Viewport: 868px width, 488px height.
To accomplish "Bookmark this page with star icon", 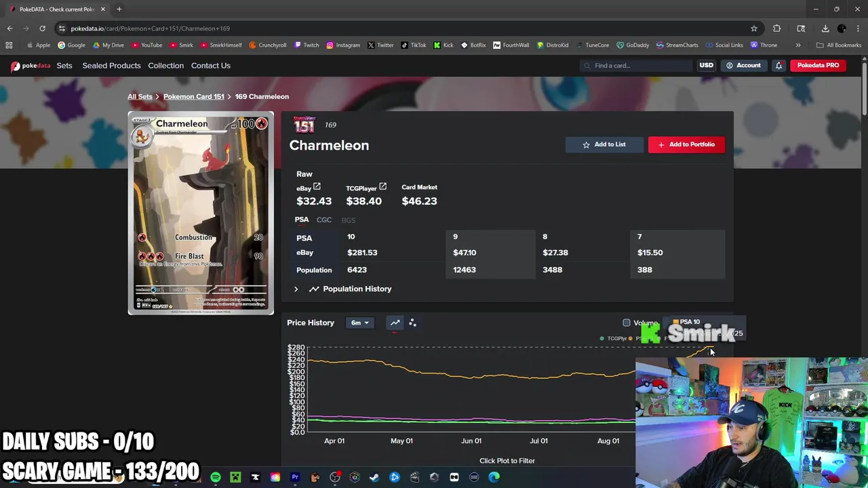I will pyautogui.click(x=753, y=28).
